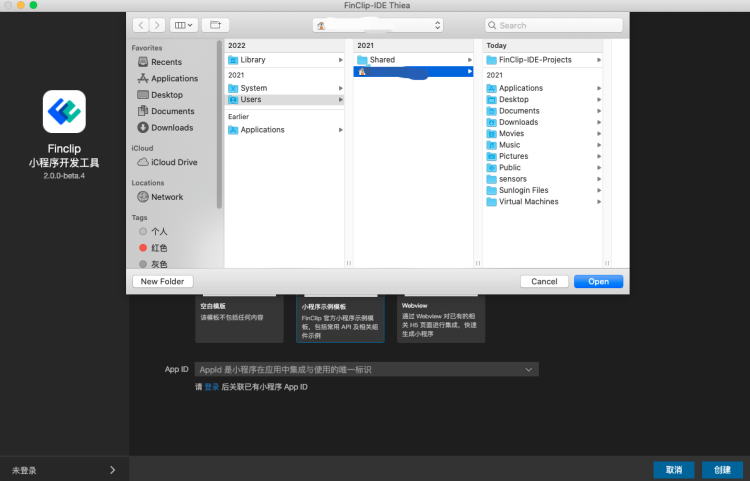Expand the Users folder arrow
Screen dimensions: 750x481
pos(341,99)
